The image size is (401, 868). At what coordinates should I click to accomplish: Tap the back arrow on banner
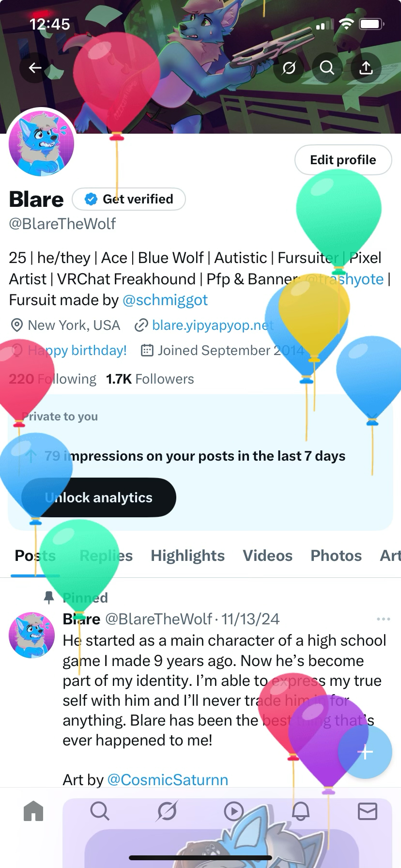point(35,68)
